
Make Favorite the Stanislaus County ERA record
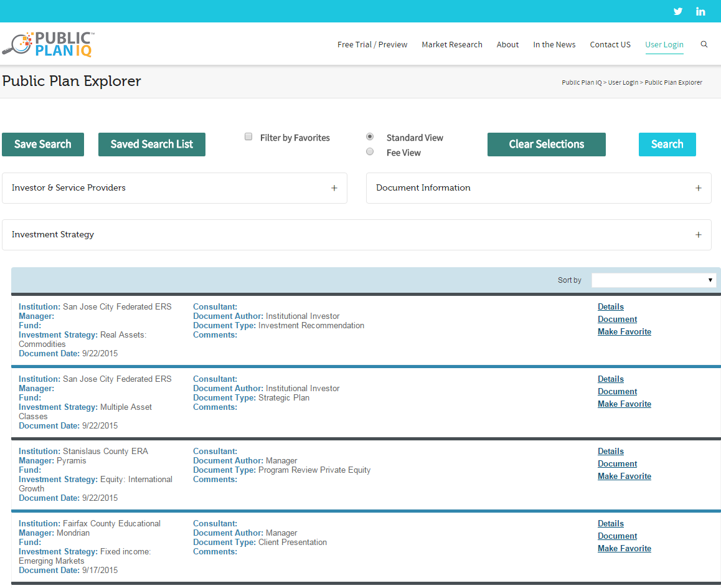(x=624, y=477)
